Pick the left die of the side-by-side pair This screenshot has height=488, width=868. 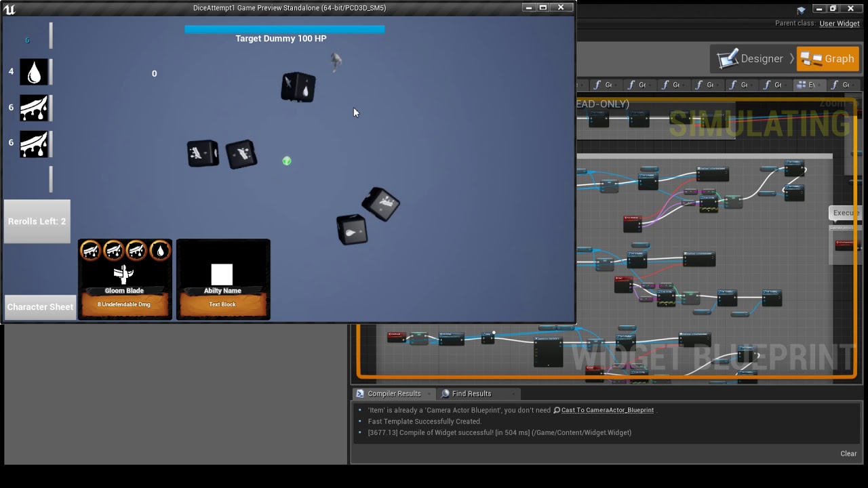pos(203,154)
